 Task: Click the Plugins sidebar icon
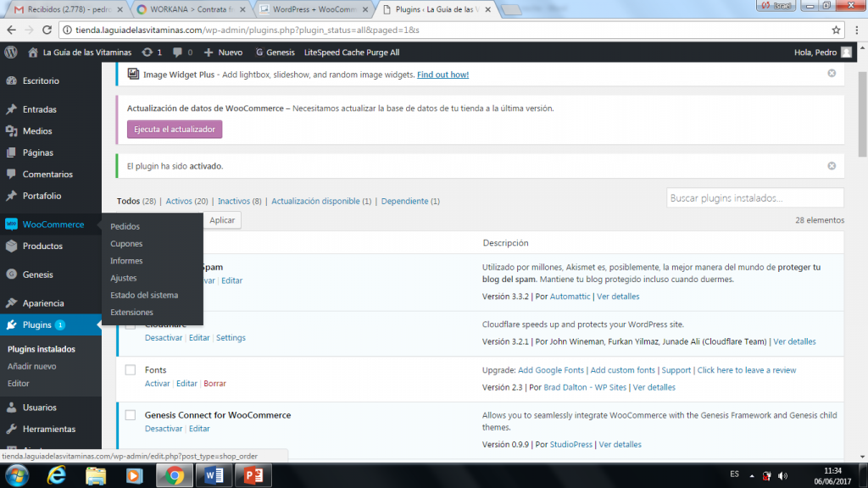(x=11, y=324)
